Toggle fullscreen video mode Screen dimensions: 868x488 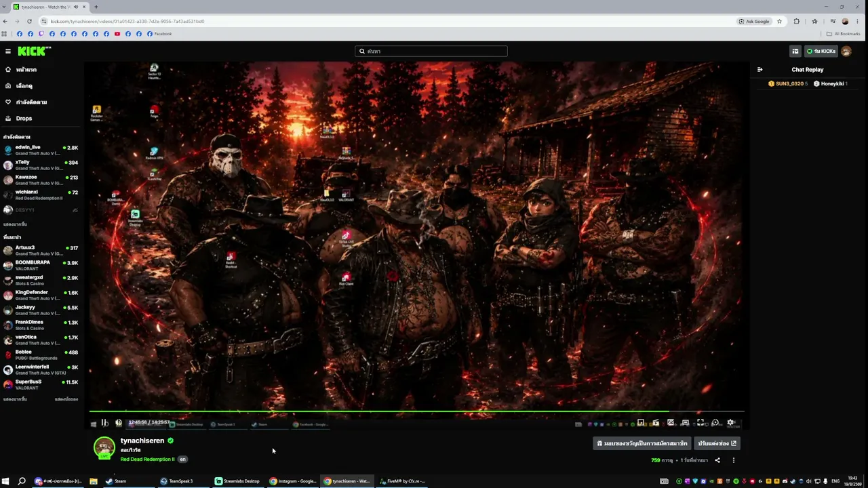click(x=701, y=423)
